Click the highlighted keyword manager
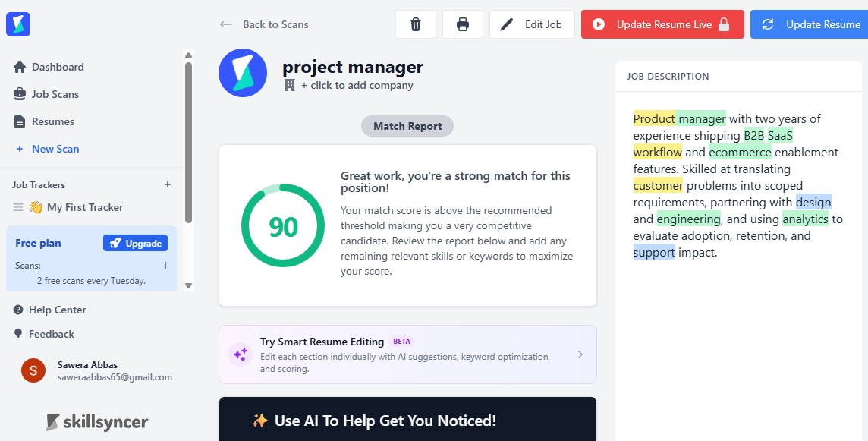The image size is (868, 441). [701, 118]
